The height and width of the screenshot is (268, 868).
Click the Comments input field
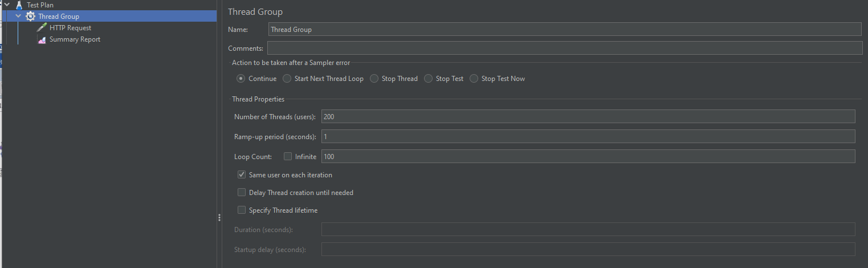pyautogui.click(x=565, y=48)
